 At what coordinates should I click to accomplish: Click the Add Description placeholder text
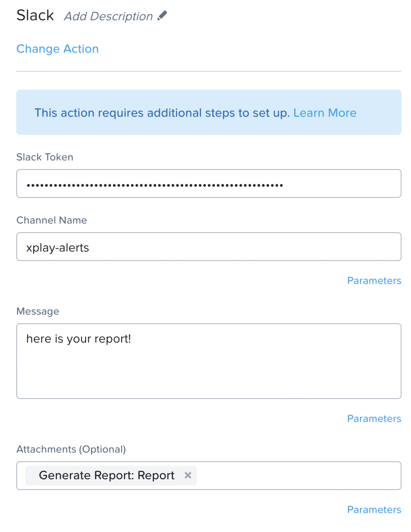[x=108, y=17]
